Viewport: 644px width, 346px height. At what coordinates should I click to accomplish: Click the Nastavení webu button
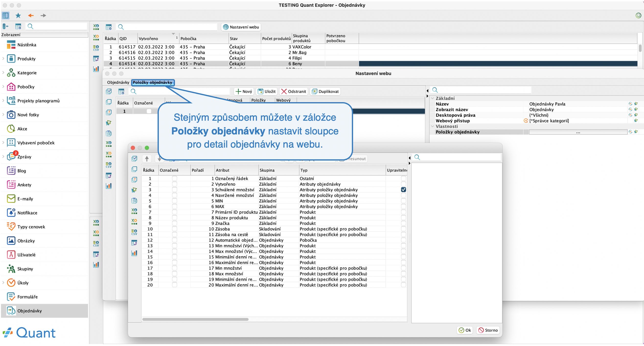pos(241,27)
